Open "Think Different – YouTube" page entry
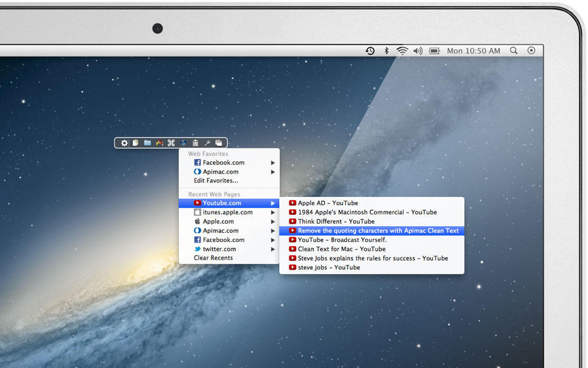 336,221
